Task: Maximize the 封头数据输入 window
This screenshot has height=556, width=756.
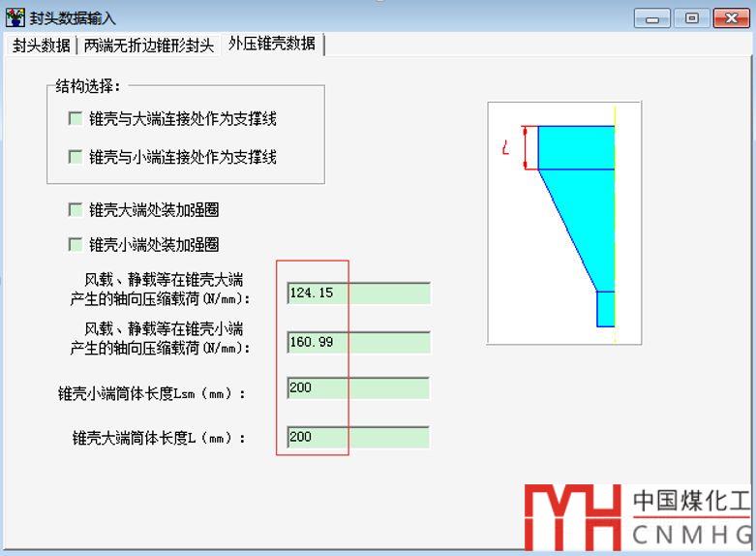Action: click(x=692, y=18)
